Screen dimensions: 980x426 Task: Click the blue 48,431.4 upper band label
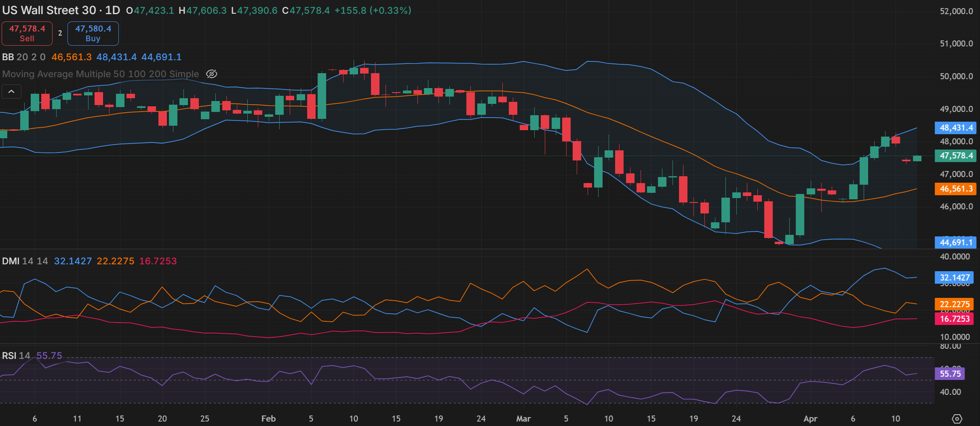click(x=955, y=128)
